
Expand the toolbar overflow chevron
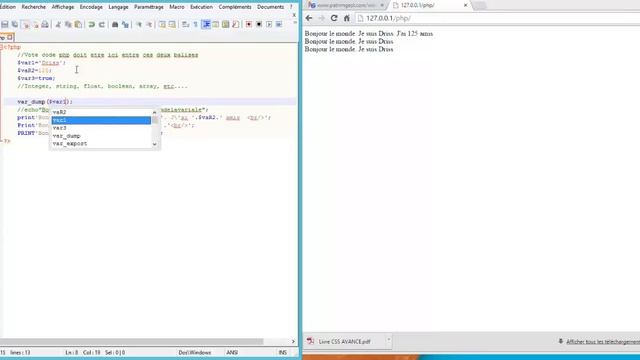pyautogui.click(x=295, y=23)
